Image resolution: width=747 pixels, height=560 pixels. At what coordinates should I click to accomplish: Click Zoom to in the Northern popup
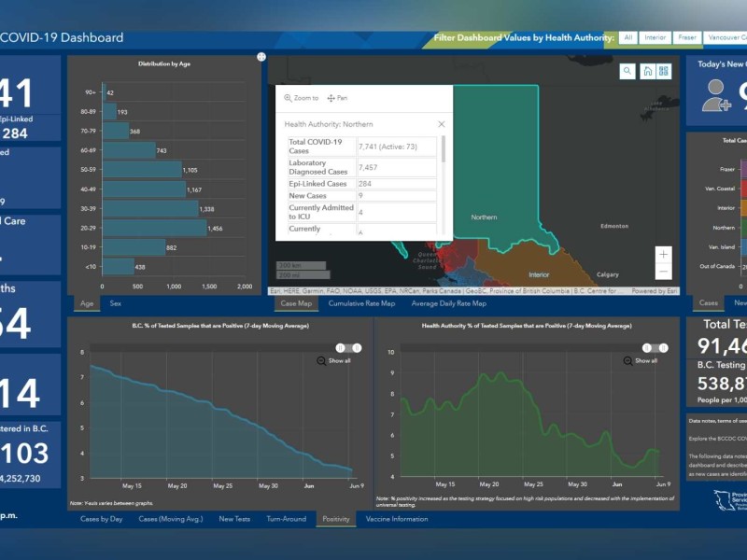point(301,98)
